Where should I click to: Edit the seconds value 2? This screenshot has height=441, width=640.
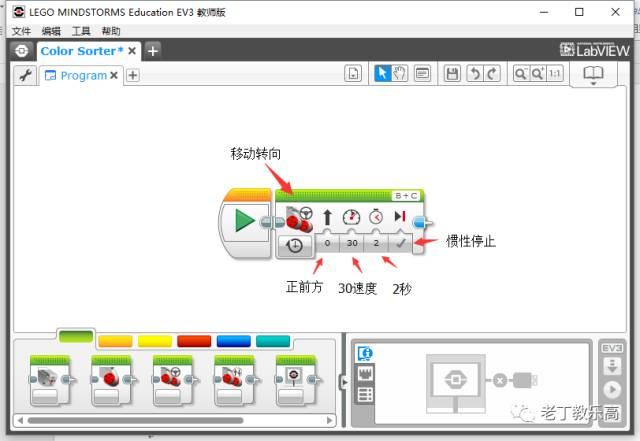[376, 243]
